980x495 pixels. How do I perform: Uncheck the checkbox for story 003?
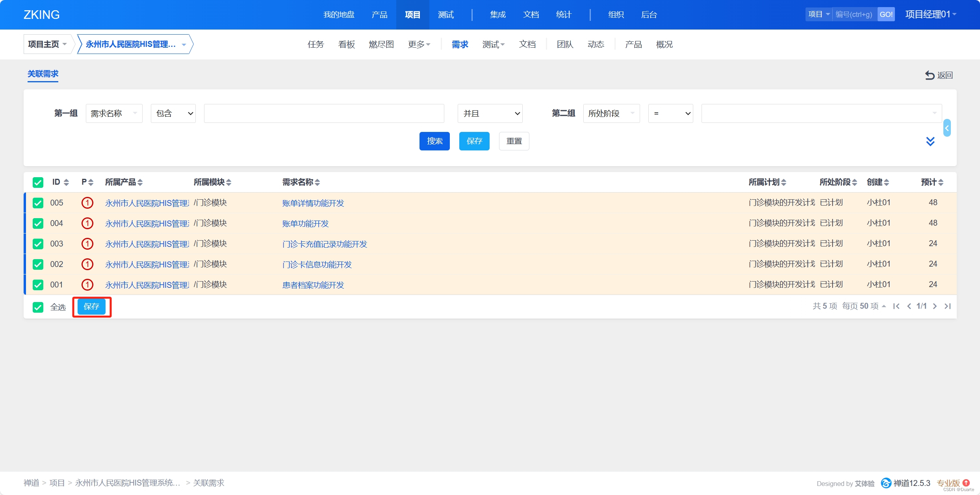coord(38,244)
